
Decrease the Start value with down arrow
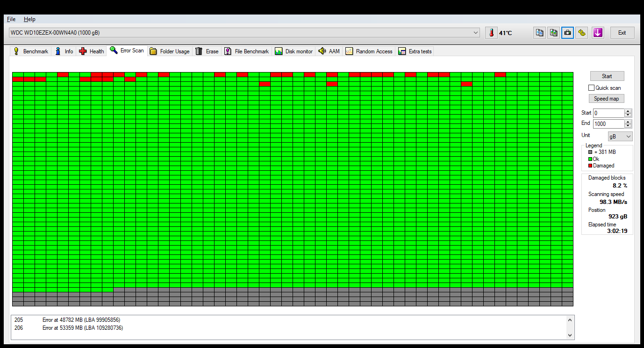point(628,115)
